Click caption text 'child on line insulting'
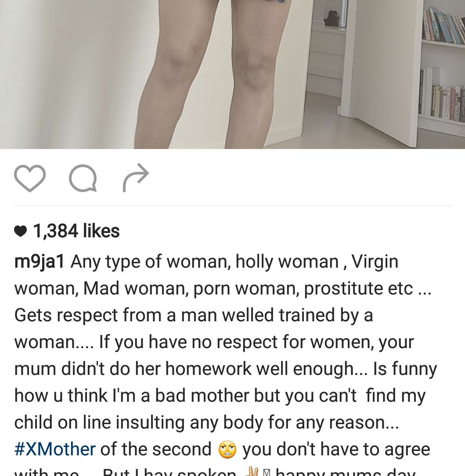The image size is (465, 476). (x=99, y=422)
